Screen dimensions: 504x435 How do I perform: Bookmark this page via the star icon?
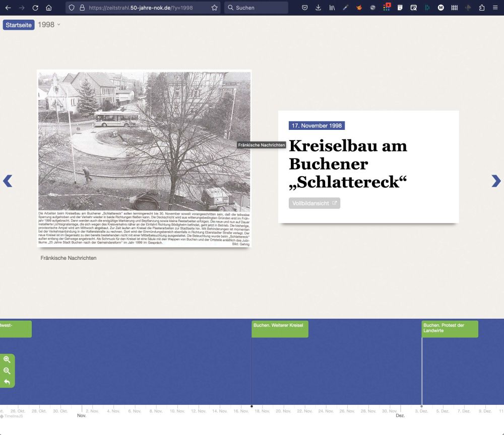point(214,8)
